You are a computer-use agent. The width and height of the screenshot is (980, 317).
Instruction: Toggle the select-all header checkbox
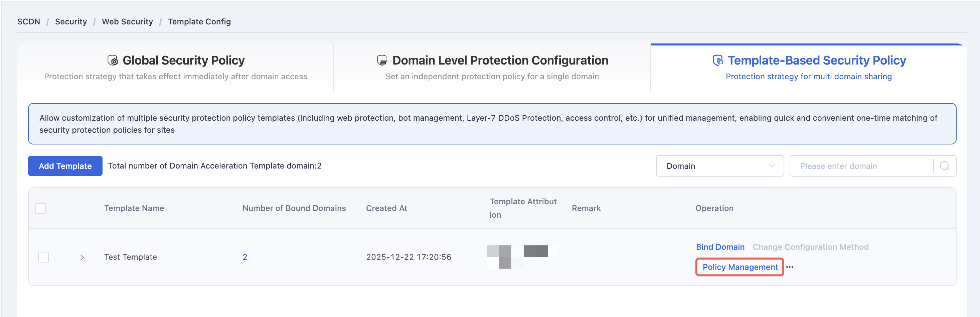pos(41,208)
